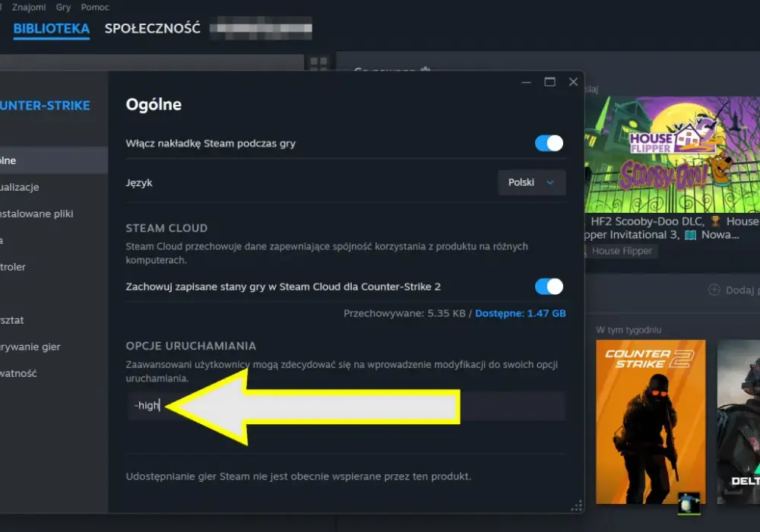Click the Delta Force game cover
Image resolution: width=760 pixels, height=532 pixels.
click(x=739, y=422)
